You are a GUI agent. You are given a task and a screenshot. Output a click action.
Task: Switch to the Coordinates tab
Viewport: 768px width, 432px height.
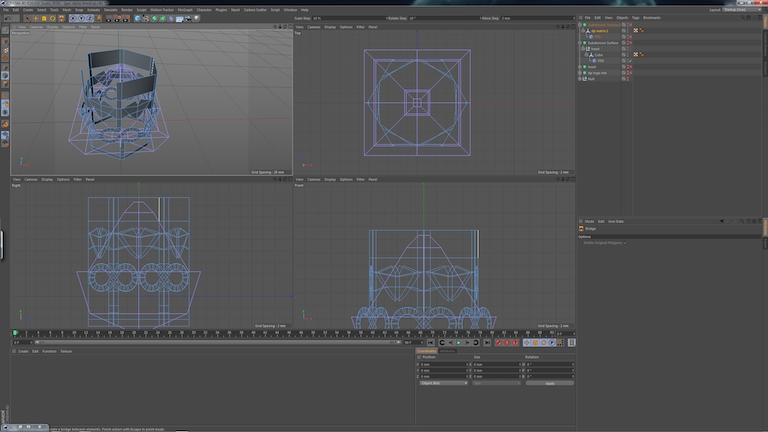(427, 351)
